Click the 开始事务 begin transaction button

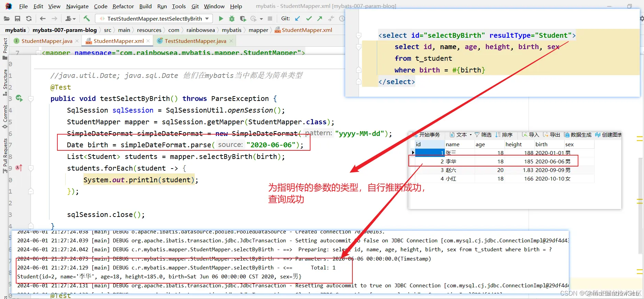click(426, 135)
